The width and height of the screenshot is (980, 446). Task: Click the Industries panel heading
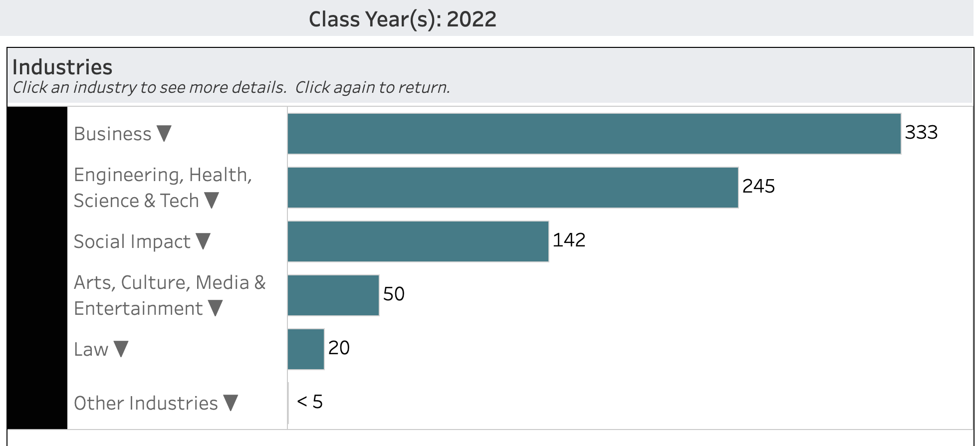[62, 67]
